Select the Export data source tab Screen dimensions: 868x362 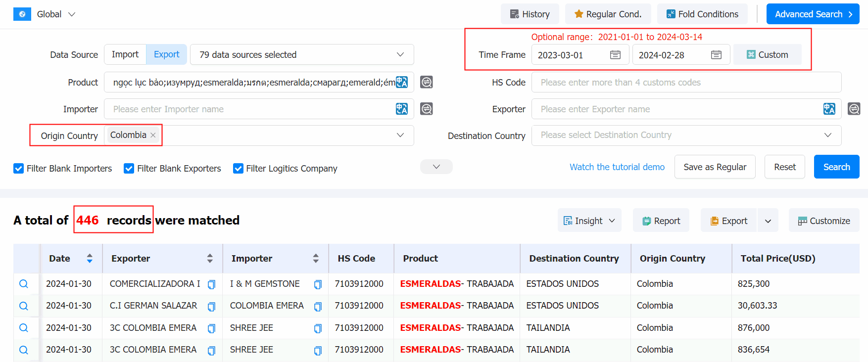166,54
